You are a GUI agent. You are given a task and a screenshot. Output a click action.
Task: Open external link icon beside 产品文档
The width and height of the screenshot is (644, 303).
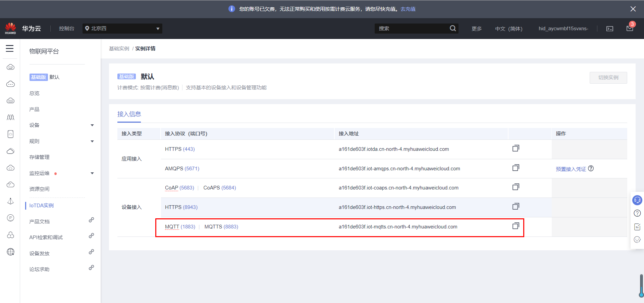[x=91, y=220]
